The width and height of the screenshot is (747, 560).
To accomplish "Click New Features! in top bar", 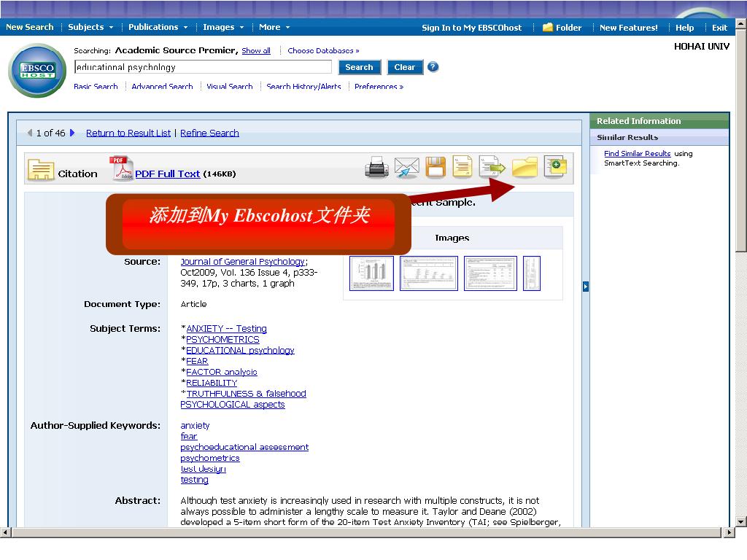I will [x=628, y=28].
